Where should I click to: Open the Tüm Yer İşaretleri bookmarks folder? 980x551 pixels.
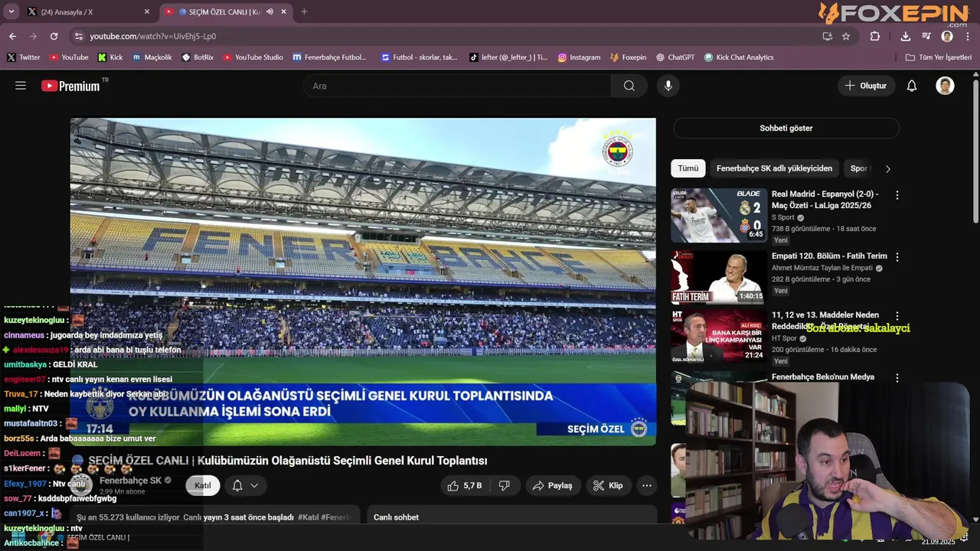point(938,57)
